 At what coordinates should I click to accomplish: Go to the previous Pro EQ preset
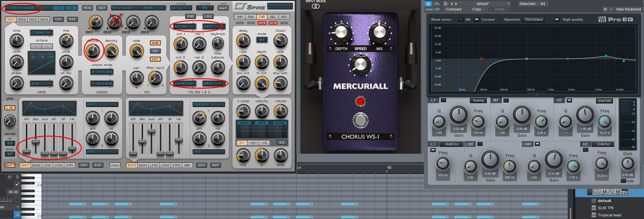[x=452, y=4]
